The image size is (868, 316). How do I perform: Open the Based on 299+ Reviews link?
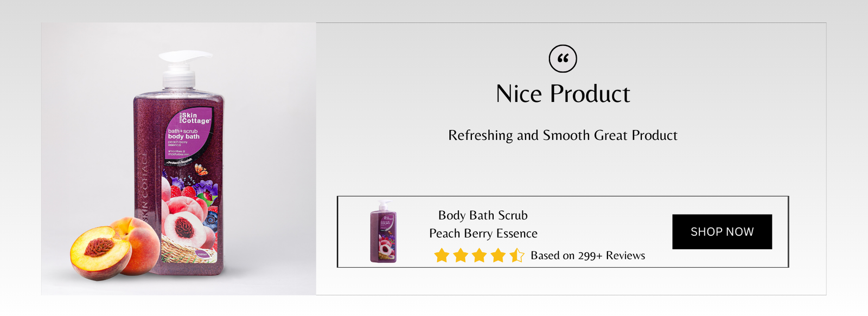(x=588, y=256)
